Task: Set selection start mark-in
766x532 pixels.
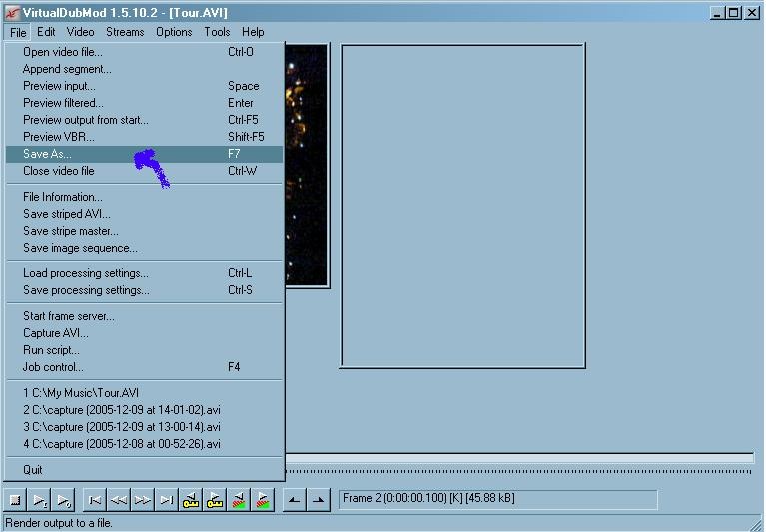Action: pyautogui.click(x=294, y=500)
